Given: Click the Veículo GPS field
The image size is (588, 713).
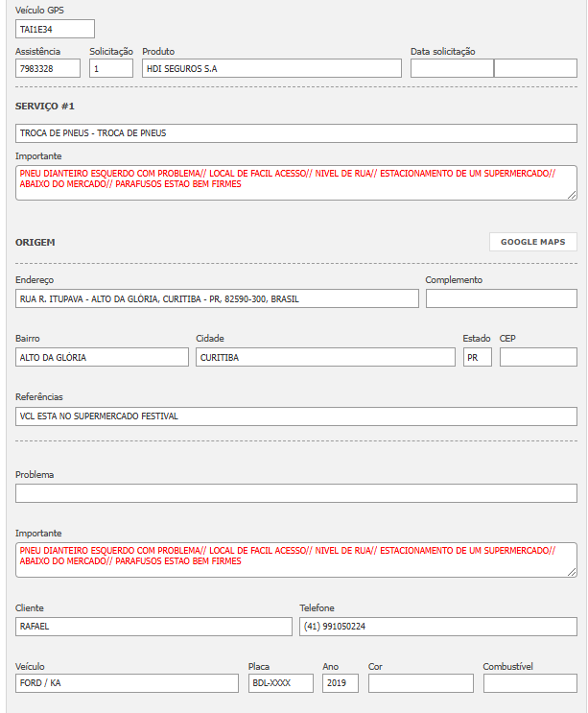Looking at the screenshot, I should tap(55, 29).
